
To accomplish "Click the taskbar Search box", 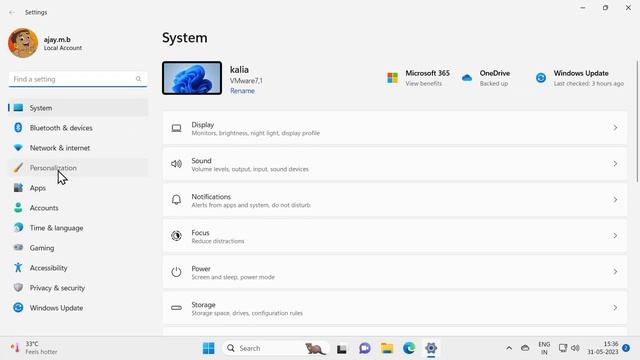I will tap(276, 348).
